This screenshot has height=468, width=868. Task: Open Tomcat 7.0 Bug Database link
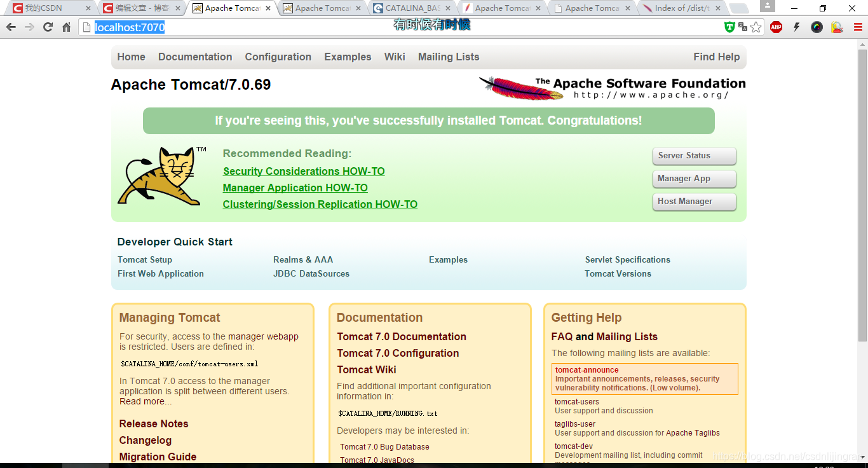pyautogui.click(x=384, y=447)
